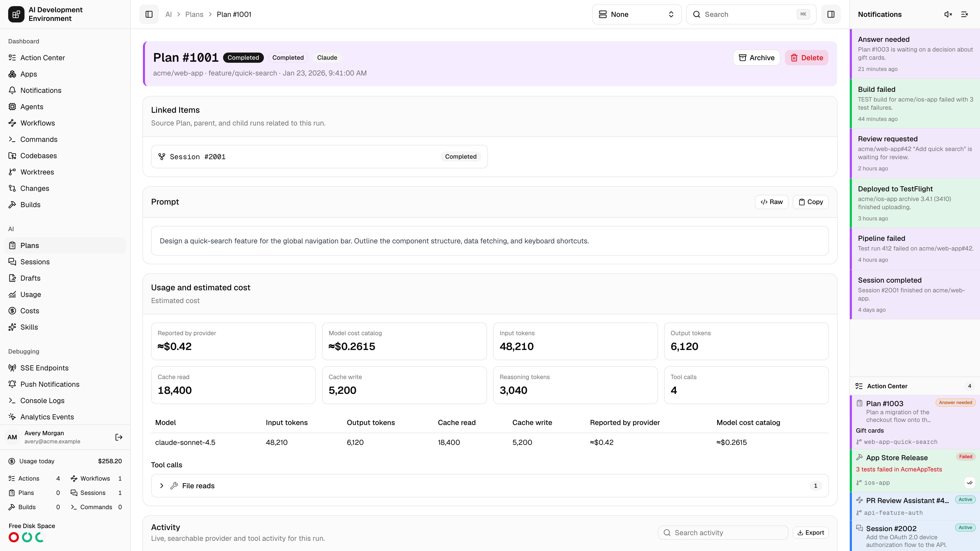Open the Answer needed notification
This screenshot has width=980, height=551.
915,54
